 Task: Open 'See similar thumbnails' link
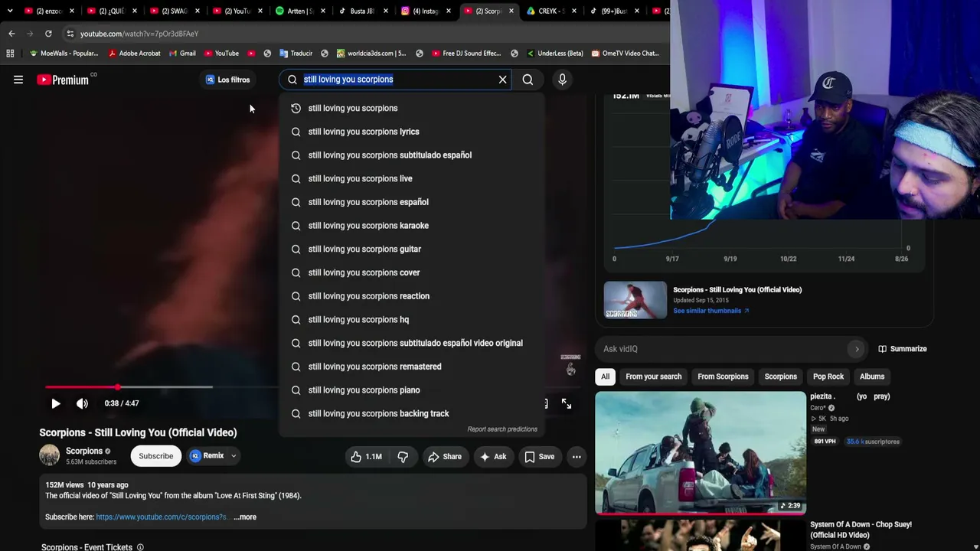pyautogui.click(x=710, y=311)
